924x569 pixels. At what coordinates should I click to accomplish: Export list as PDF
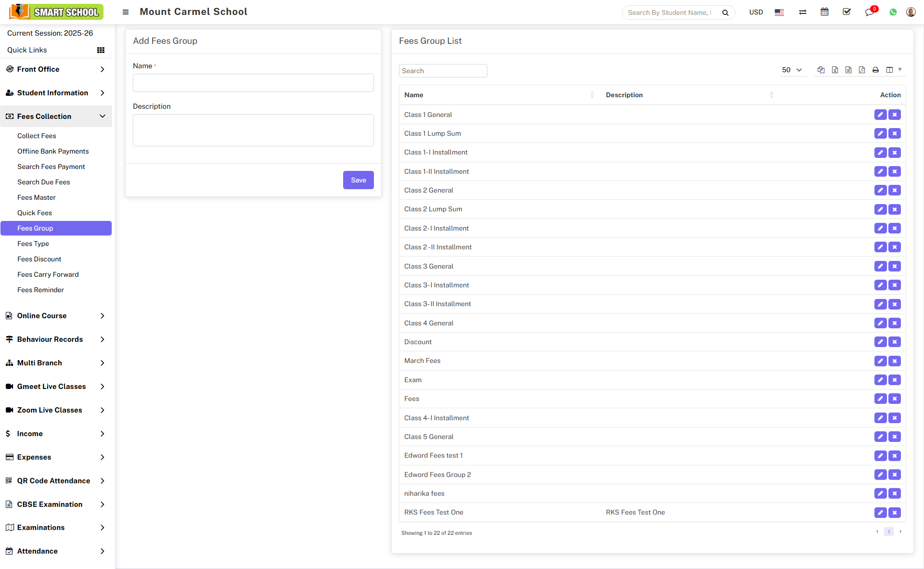coord(862,70)
